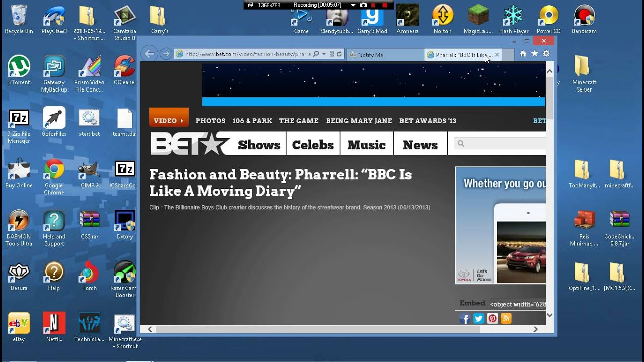Open the Celebs section
The height and width of the screenshot is (362, 644).
tap(313, 145)
